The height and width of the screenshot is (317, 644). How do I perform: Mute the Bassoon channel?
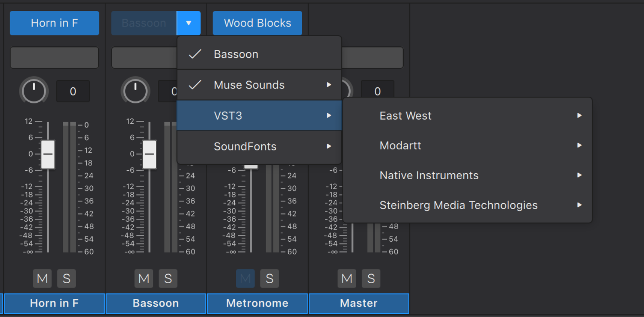(x=144, y=278)
